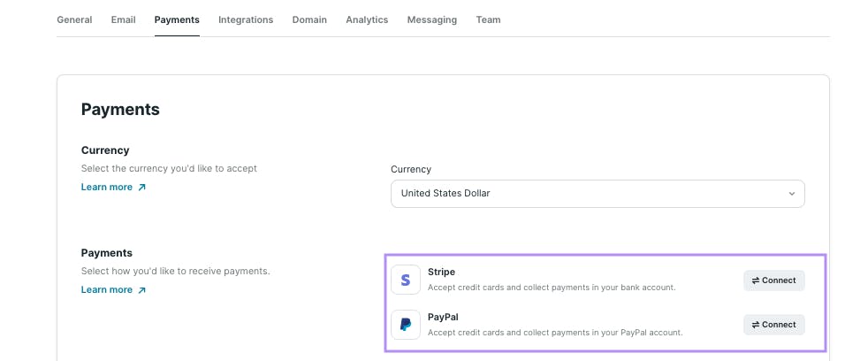Click the Payments section subheading

(107, 253)
